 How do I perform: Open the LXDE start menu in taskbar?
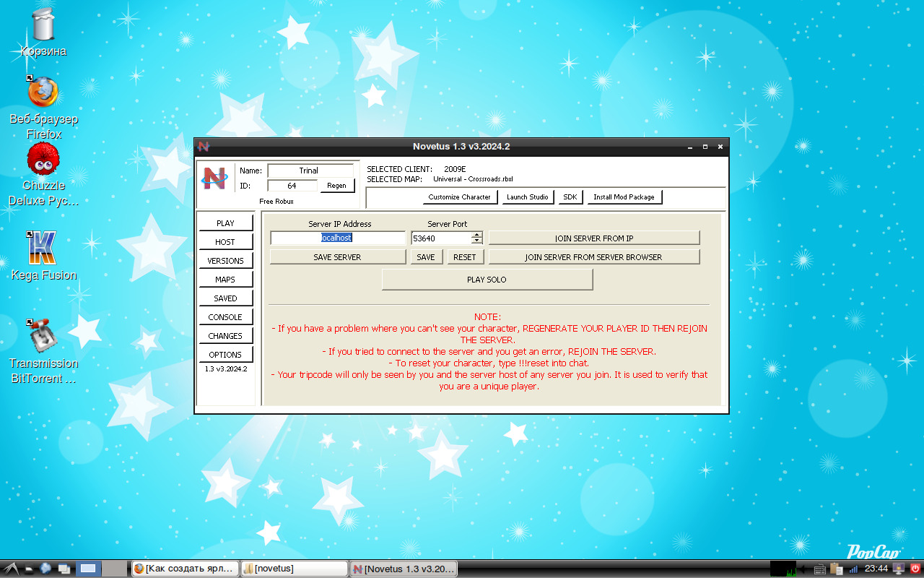point(11,569)
